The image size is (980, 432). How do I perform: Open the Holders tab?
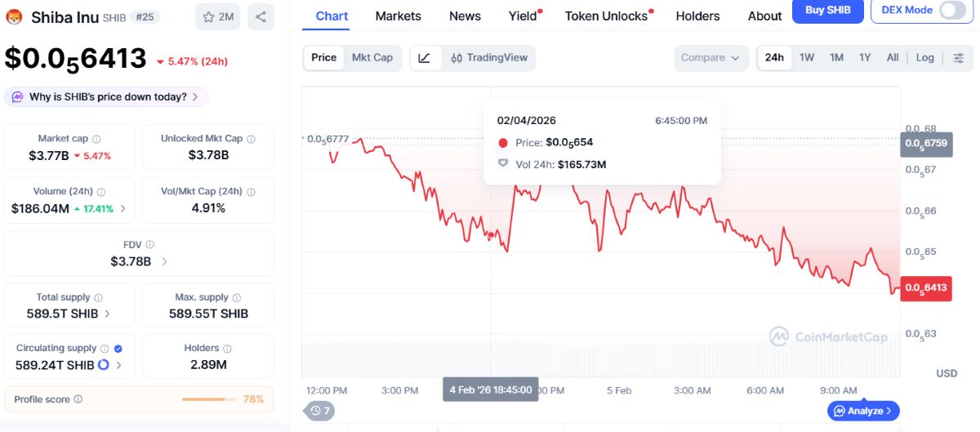(698, 16)
